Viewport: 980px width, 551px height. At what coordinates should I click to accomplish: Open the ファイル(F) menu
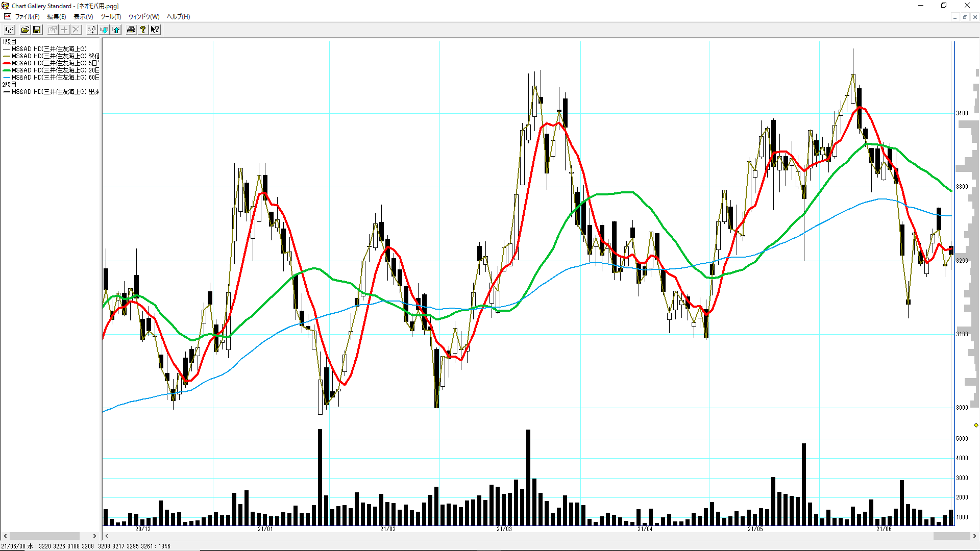click(27, 17)
